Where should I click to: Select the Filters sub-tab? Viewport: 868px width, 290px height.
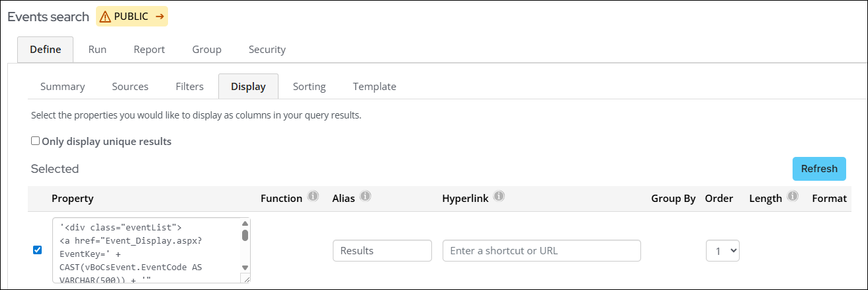click(x=189, y=87)
